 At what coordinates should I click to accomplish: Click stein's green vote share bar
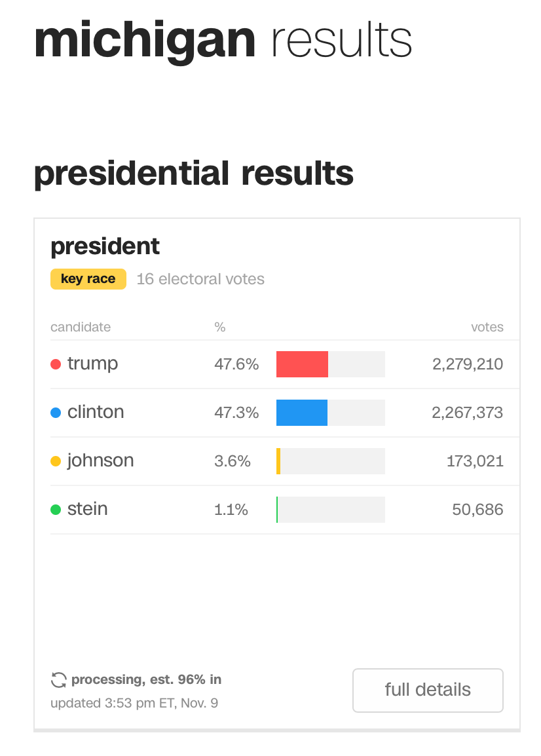[x=277, y=510]
